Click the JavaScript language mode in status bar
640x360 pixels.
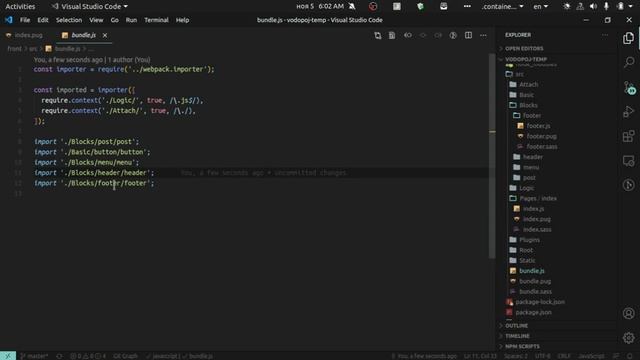tap(591, 356)
